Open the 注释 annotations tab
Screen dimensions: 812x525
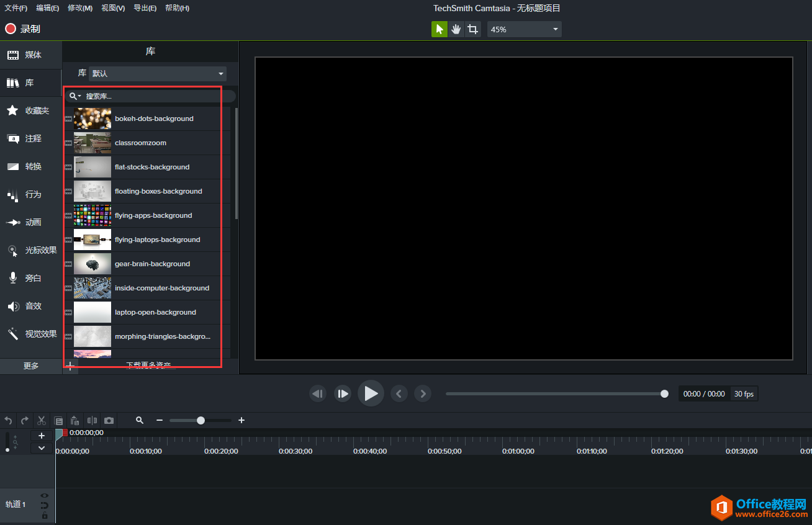click(31, 138)
